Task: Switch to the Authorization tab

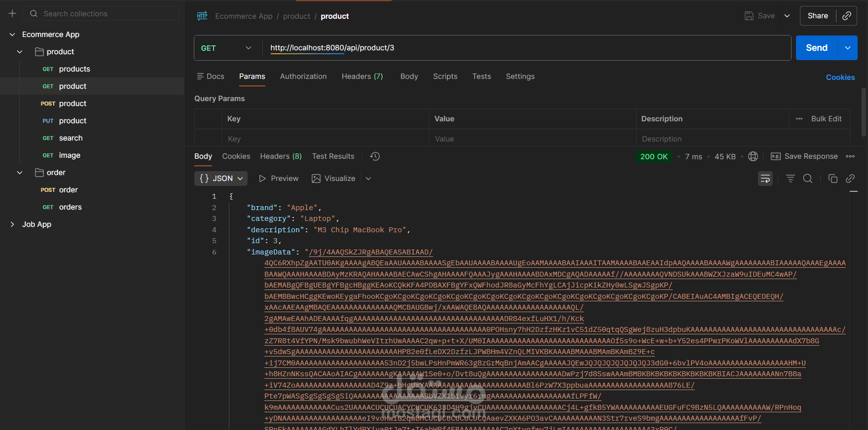Action: click(x=303, y=76)
